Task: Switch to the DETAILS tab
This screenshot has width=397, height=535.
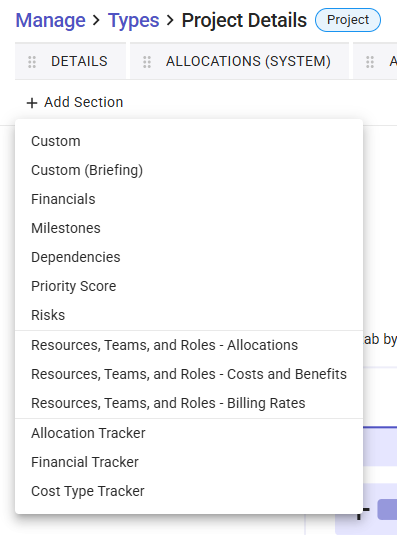Action: [x=71, y=61]
